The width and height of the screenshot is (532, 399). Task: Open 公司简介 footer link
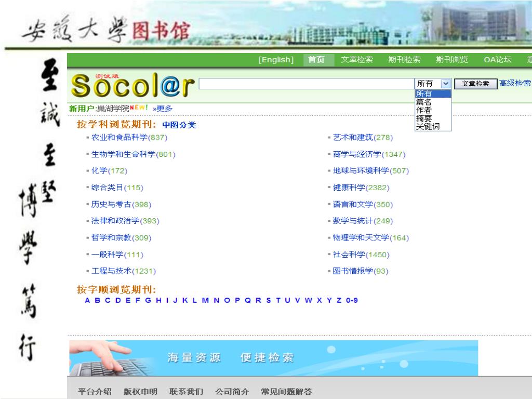232,392
